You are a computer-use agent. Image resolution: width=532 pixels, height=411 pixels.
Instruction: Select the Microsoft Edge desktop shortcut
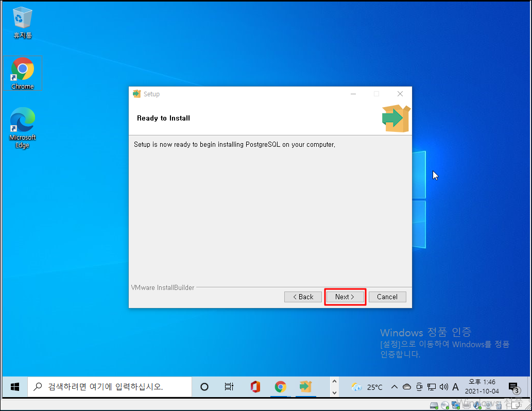coord(22,128)
